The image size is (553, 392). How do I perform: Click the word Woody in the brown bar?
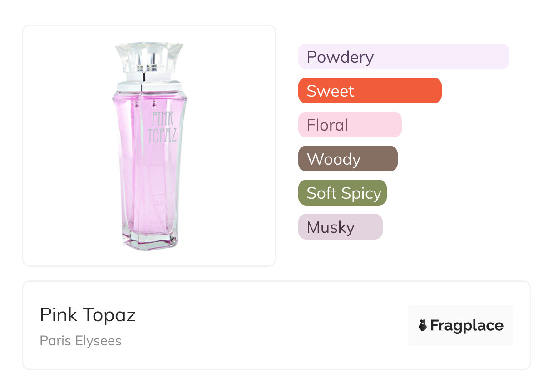point(334,159)
